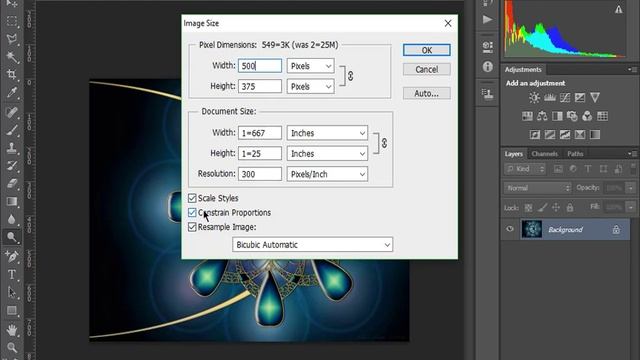Select the Crop tool
640x360 pixels.
point(12,74)
